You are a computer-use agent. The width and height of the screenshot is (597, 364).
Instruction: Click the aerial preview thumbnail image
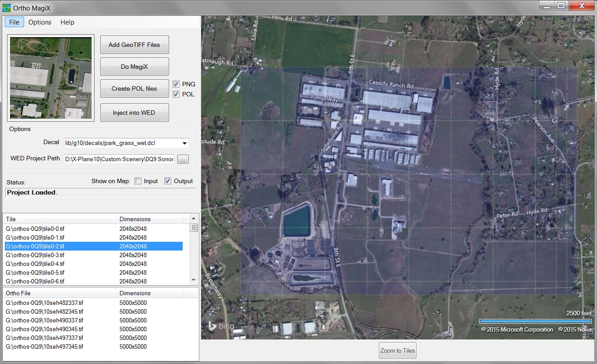(x=51, y=78)
